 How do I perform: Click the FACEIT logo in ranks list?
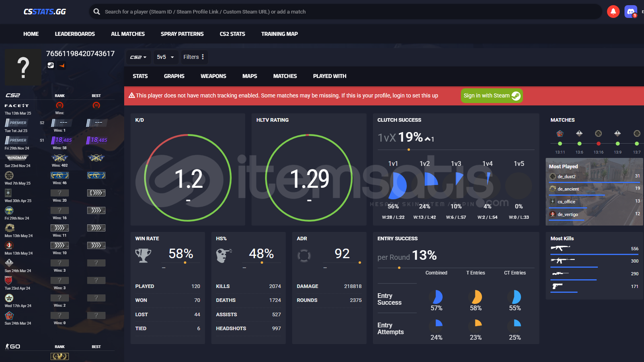tap(17, 106)
